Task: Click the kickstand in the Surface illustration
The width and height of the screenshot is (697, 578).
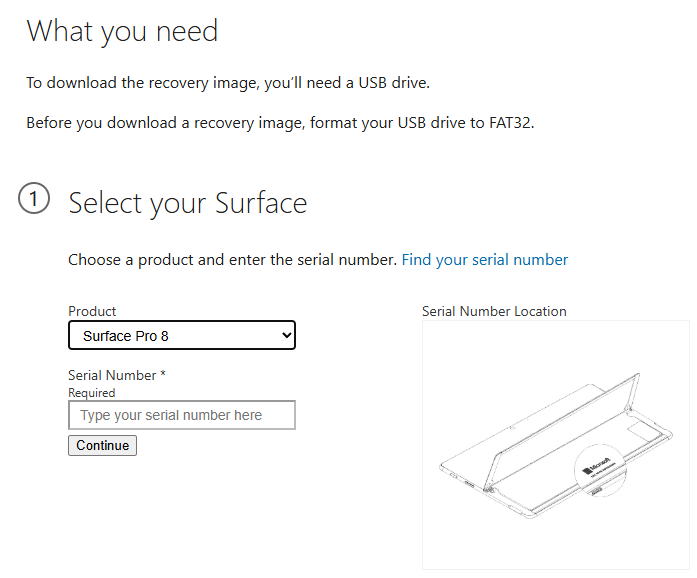Action: coord(562,434)
